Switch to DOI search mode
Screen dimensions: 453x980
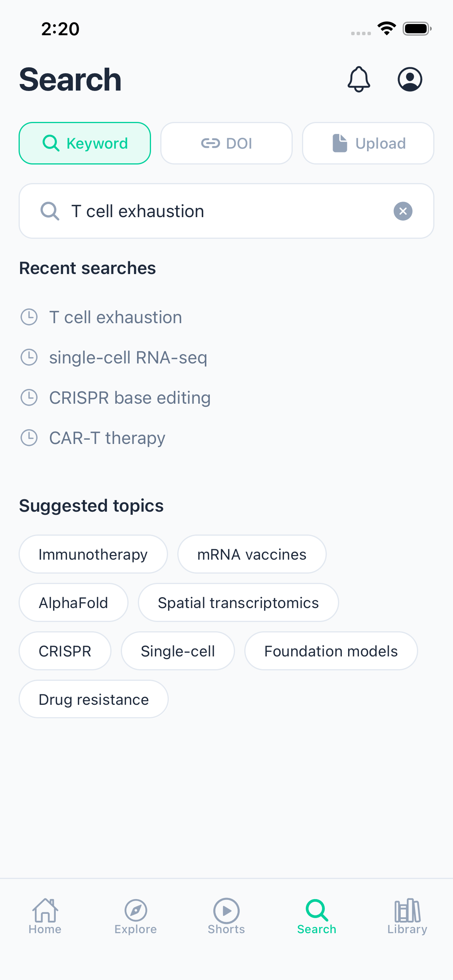click(226, 143)
